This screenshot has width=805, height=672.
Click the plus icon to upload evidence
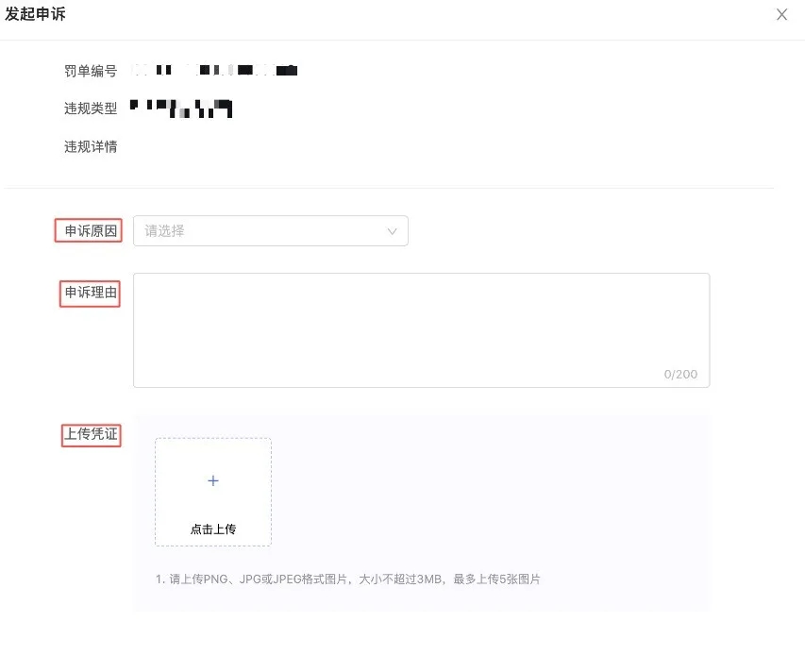213,480
